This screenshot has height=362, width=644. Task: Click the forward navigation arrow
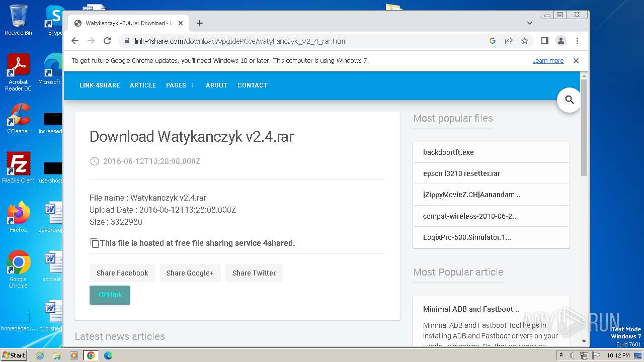(91, 41)
